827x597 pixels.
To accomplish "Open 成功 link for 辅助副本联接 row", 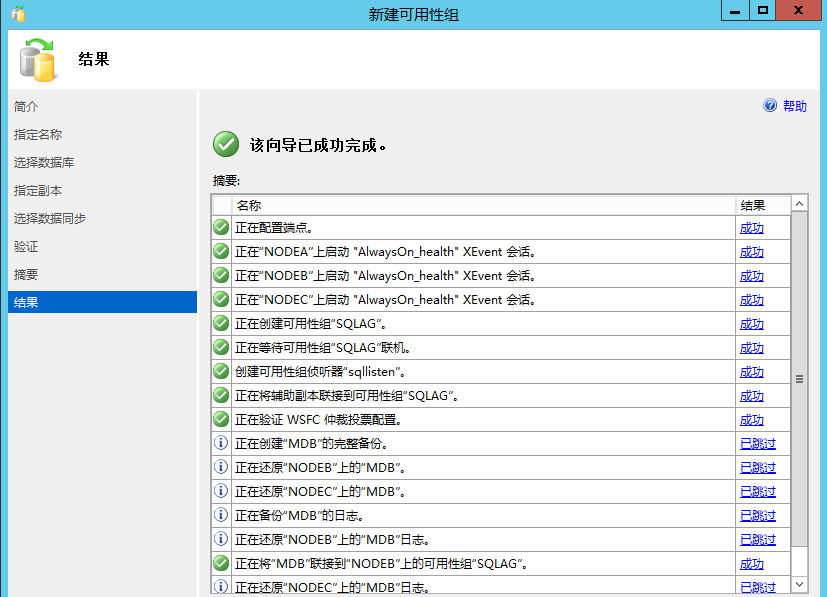I will coord(752,396).
